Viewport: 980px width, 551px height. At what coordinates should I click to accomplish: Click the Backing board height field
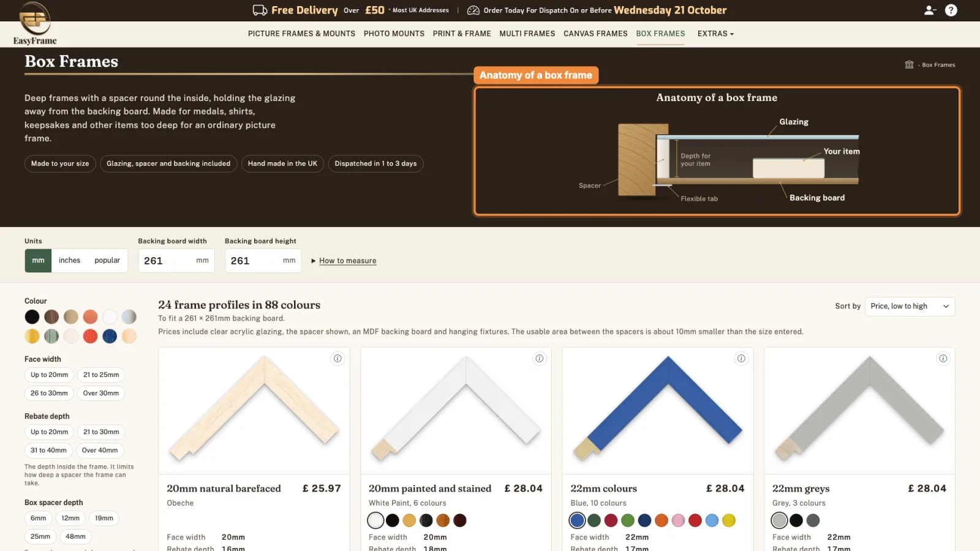[263, 261]
